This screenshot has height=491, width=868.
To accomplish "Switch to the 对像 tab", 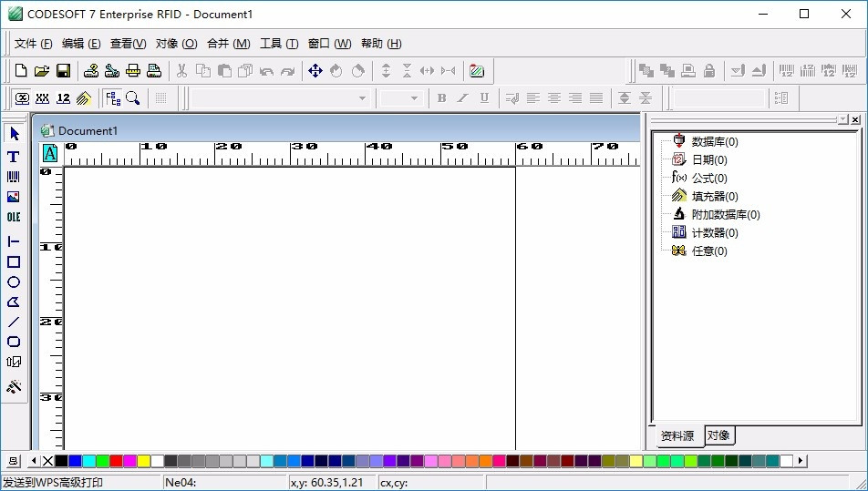I will coord(718,435).
